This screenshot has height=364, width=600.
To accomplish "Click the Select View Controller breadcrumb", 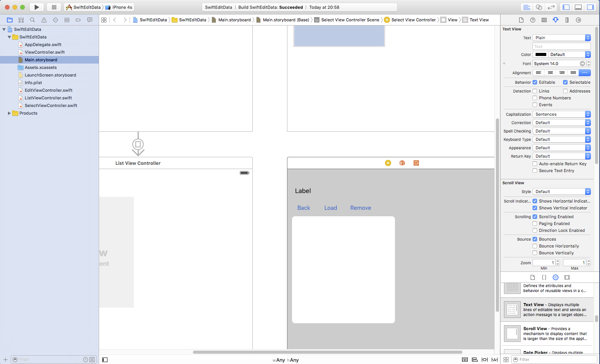I will (x=413, y=20).
